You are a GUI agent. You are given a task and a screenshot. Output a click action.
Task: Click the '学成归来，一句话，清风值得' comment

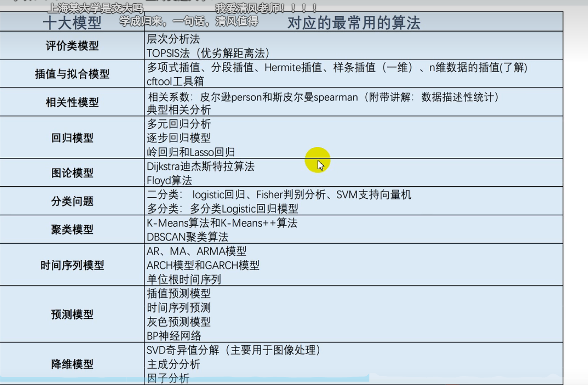pyautogui.click(x=188, y=21)
